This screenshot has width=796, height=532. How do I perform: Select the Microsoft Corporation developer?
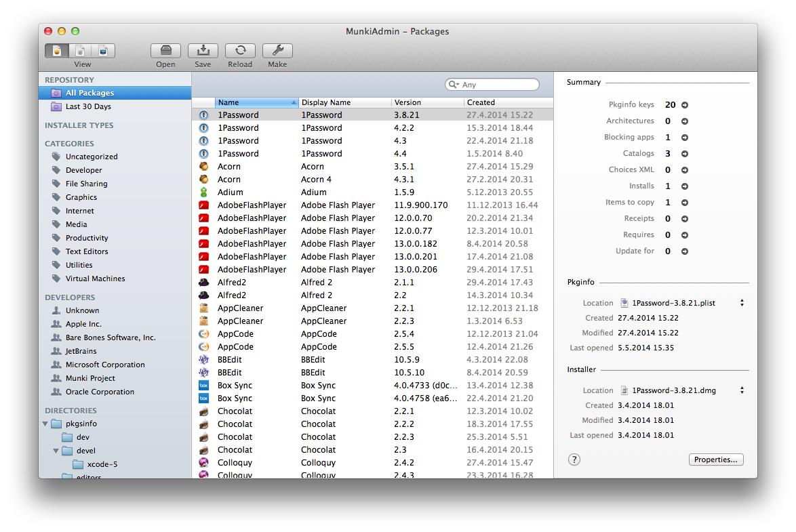tap(115, 365)
